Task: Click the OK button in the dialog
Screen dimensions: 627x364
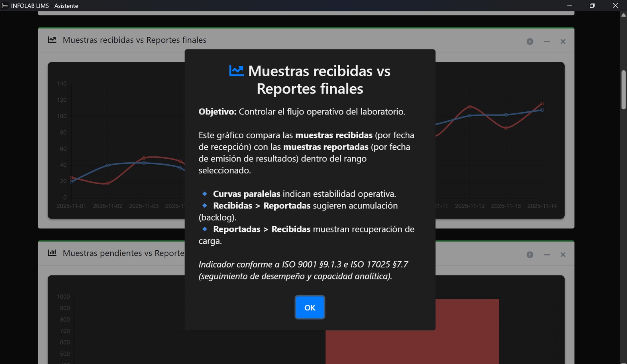Action: (310, 308)
